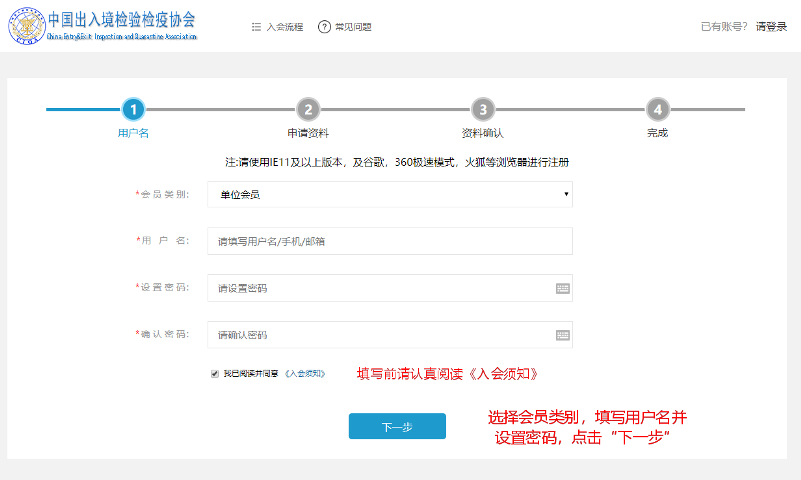Click into the 请确认密码 input field

[x=380, y=335]
